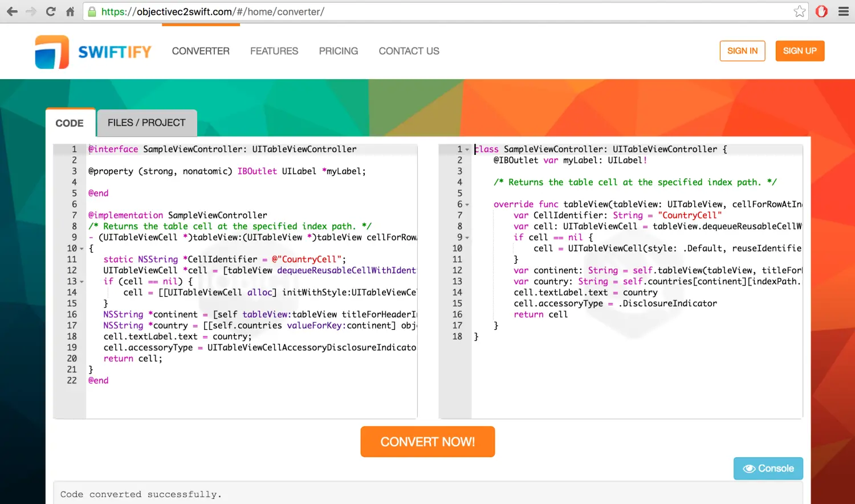Click line number 18 in the Swift gutter
The image size is (855, 504).
pos(457,337)
